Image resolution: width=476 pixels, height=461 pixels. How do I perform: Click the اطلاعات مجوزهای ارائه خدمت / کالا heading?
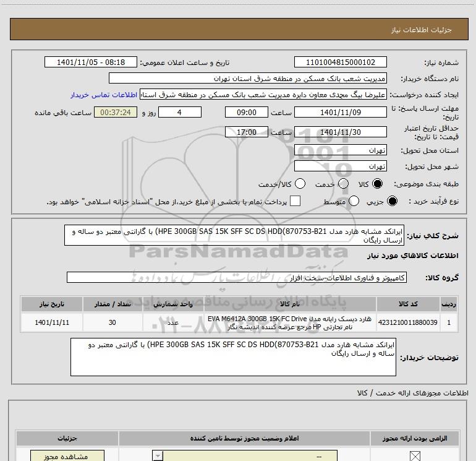pyautogui.click(x=413, y=393)
